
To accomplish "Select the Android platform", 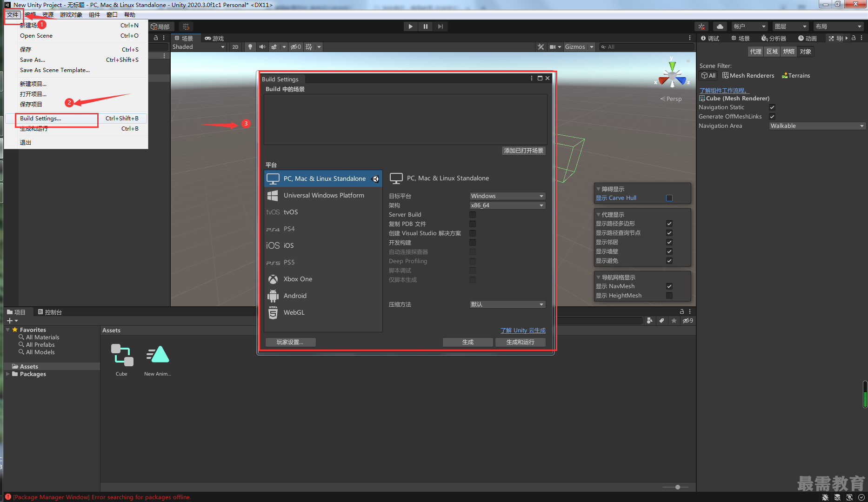I will pyautogui.click(x=323, y=296).
